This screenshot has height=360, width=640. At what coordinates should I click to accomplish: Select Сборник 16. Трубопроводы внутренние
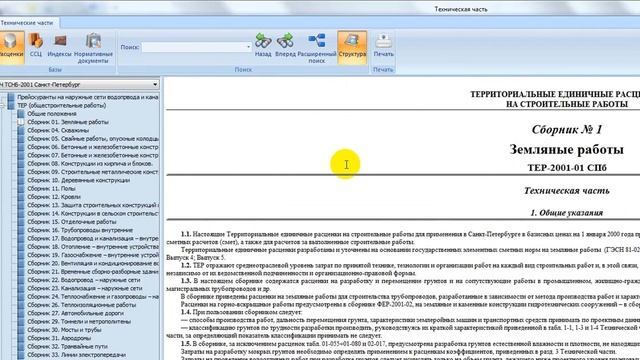[80, 230]
